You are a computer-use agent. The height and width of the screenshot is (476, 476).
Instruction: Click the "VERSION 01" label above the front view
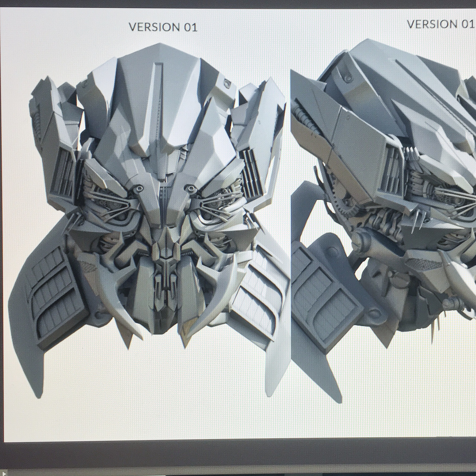point(163,27)
